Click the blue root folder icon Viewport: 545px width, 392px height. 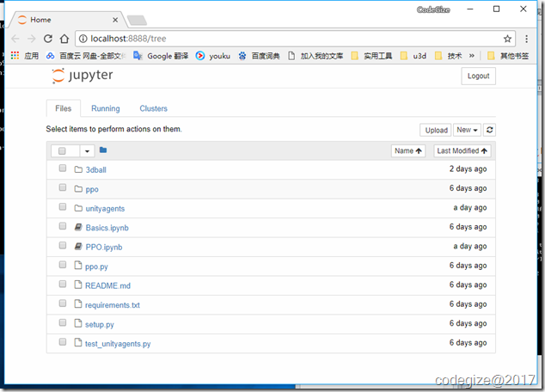pyautogui.click(x=103, y=150)
